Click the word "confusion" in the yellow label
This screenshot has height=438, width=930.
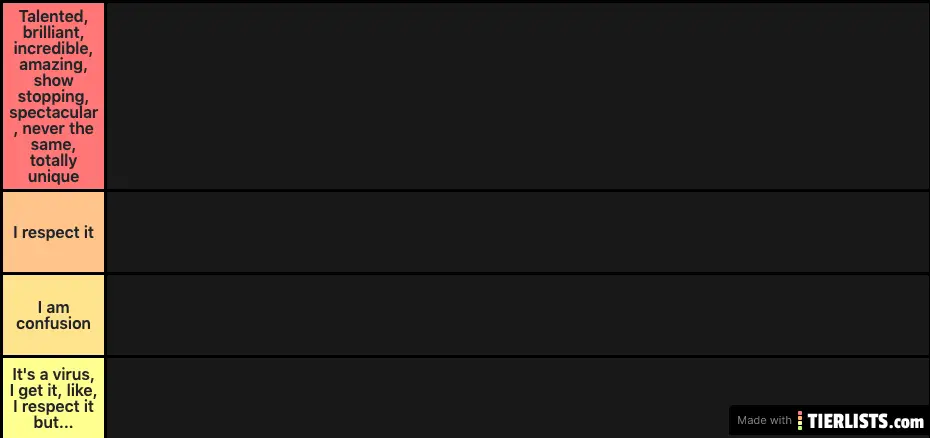point(53,323)
